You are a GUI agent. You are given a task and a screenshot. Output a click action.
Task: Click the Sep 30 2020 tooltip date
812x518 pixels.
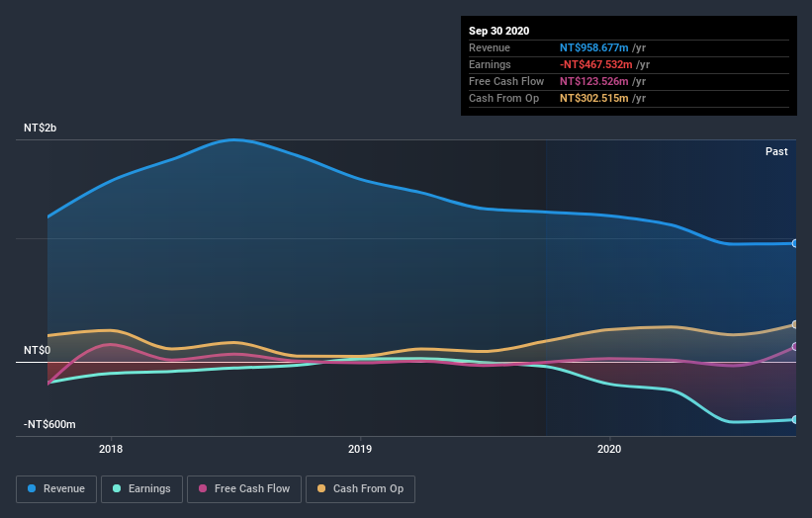pyautogui.click(x=499, y=31)
